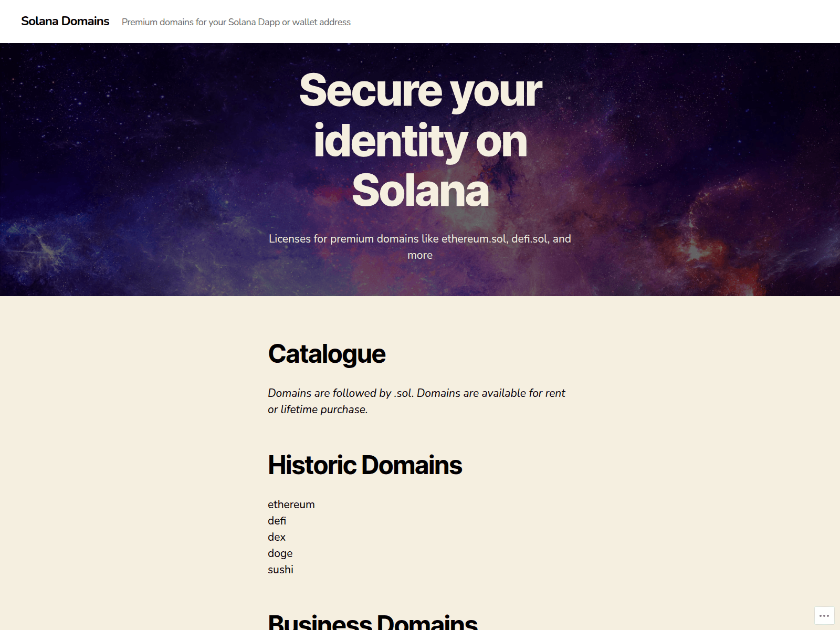The width and height of the screenshot is (840, 630).
Task: Select the Catalogue heading
Action: pos(327,354)
